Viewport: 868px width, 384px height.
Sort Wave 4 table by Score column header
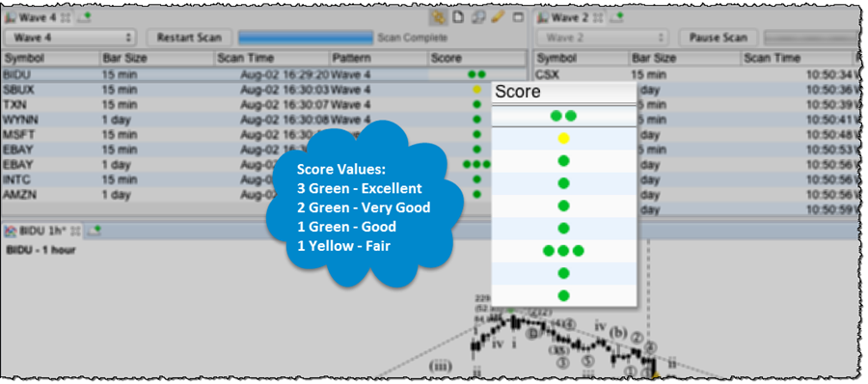[x=477, y=58]
